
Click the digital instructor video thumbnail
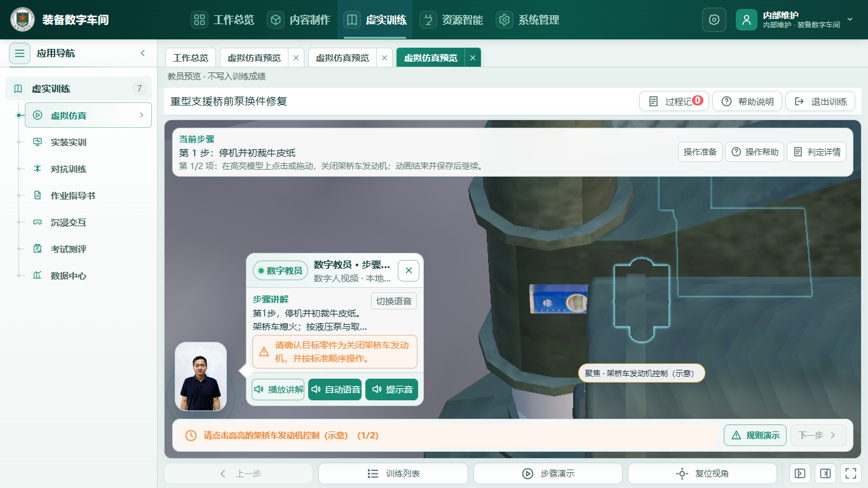[201, 377]
